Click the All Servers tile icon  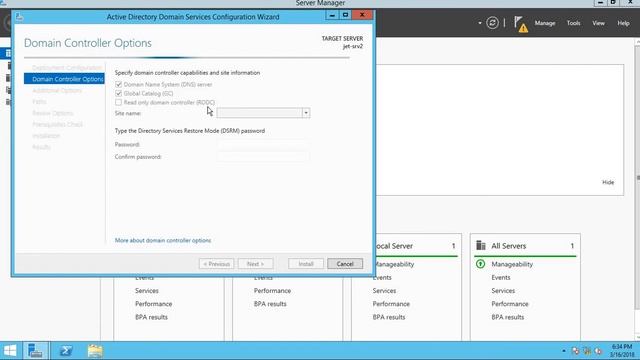tap(481, 245)
